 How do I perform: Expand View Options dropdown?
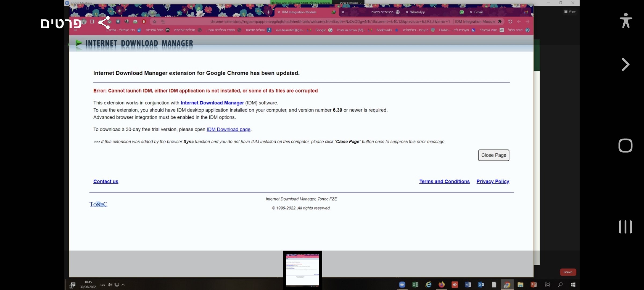350,3
